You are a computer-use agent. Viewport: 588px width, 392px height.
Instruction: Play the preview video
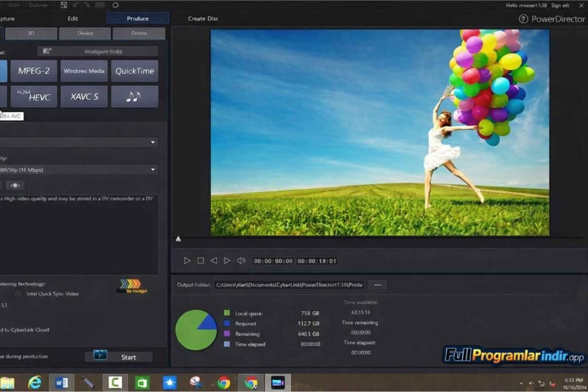187,261
